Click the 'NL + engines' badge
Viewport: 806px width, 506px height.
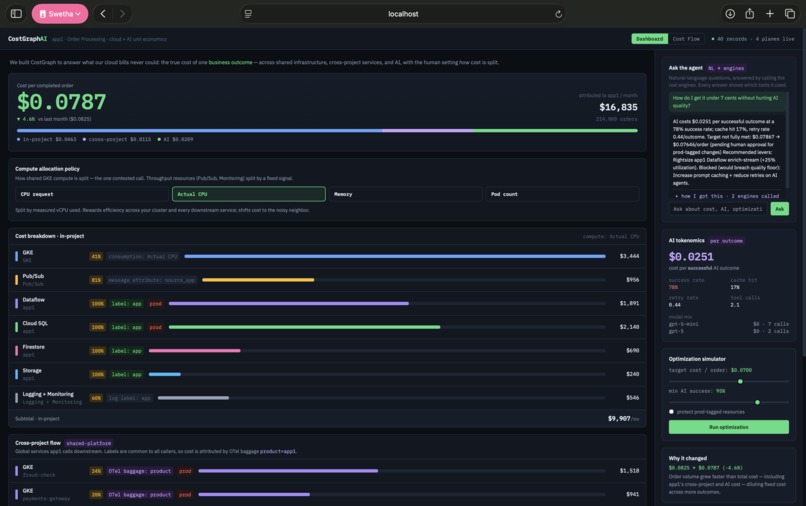(x=726, y=68)
